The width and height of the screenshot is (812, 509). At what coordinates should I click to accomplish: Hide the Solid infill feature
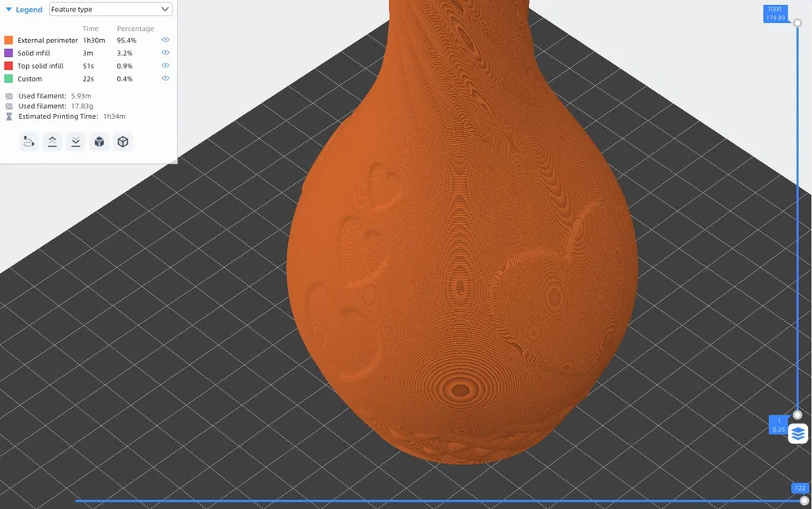[x=165, y=52]
